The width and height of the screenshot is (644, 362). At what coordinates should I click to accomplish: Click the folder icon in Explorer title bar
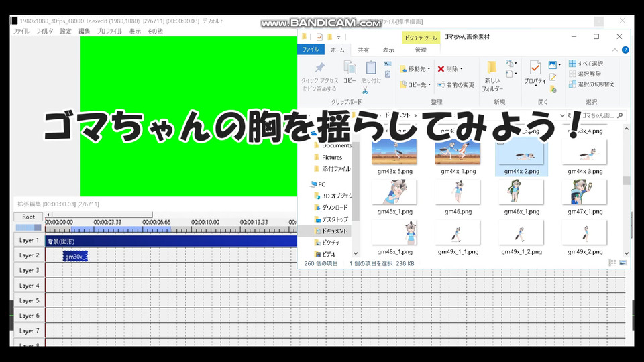coord(304,36)
